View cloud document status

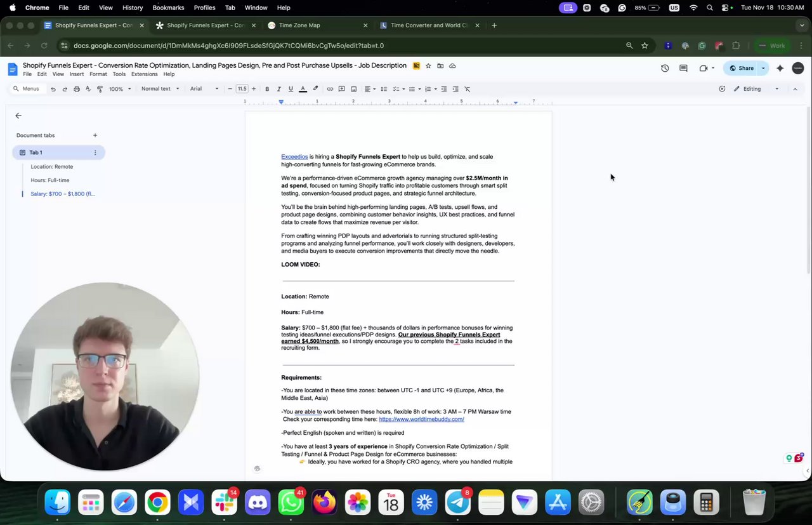[x=452, y=66]
